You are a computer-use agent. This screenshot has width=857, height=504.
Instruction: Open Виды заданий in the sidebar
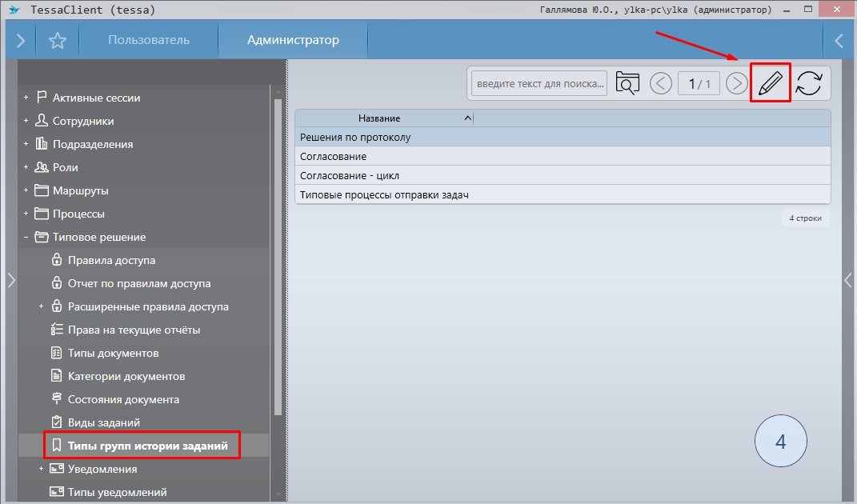[x=104, y=422]
